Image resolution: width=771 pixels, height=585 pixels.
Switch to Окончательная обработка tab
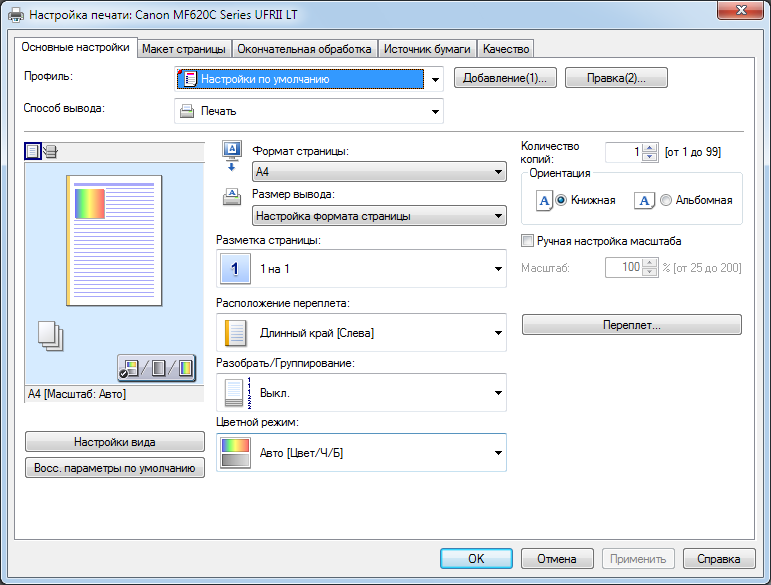pos(304,49)
